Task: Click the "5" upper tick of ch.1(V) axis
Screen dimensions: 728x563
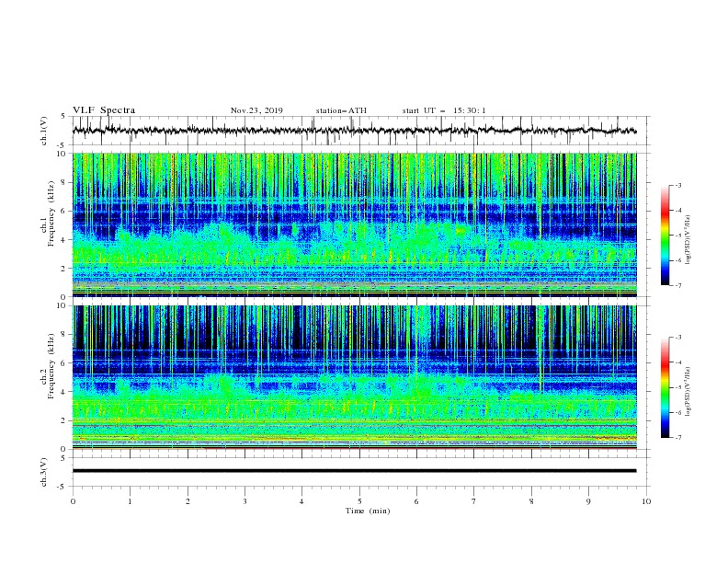Action: [63, 116]
